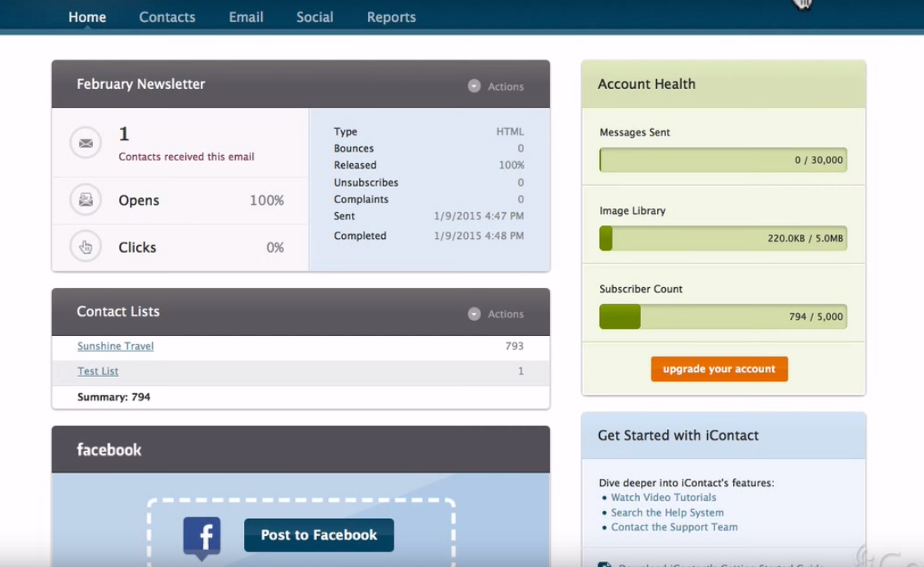Click the Clicks 0% value
924x567 pixels.
tap(275, 247)
